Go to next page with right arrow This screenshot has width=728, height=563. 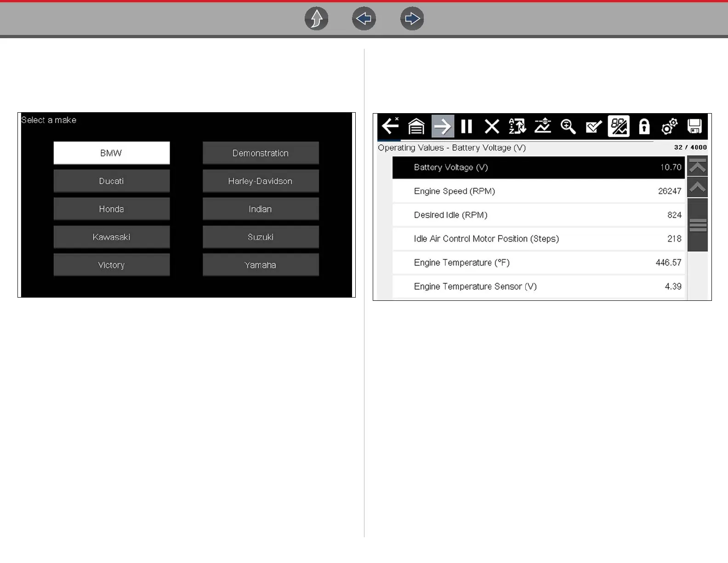coord(412,19)
